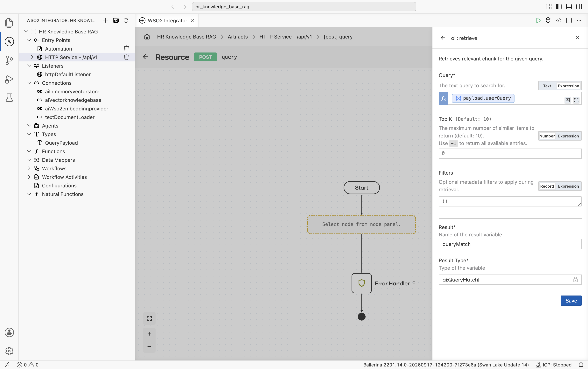Collapse the Types tree section
This screenshot has width=588, height=369.
pos(29,134)
